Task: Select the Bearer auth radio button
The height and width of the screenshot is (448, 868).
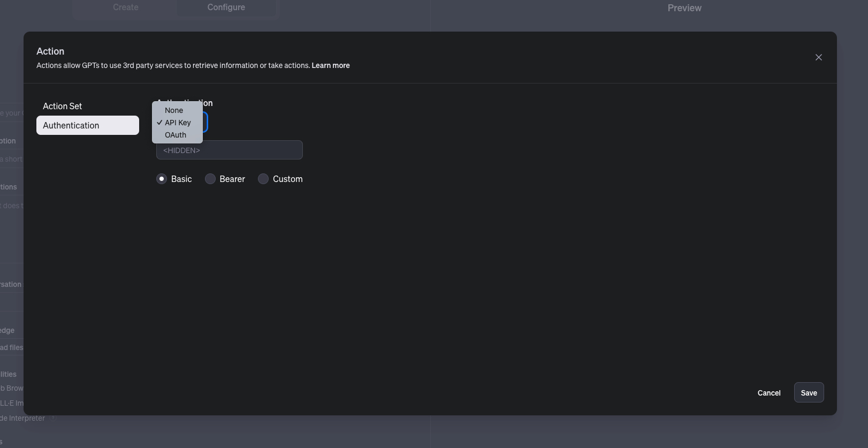Action: pyautogui.click(x=210, y=179)
